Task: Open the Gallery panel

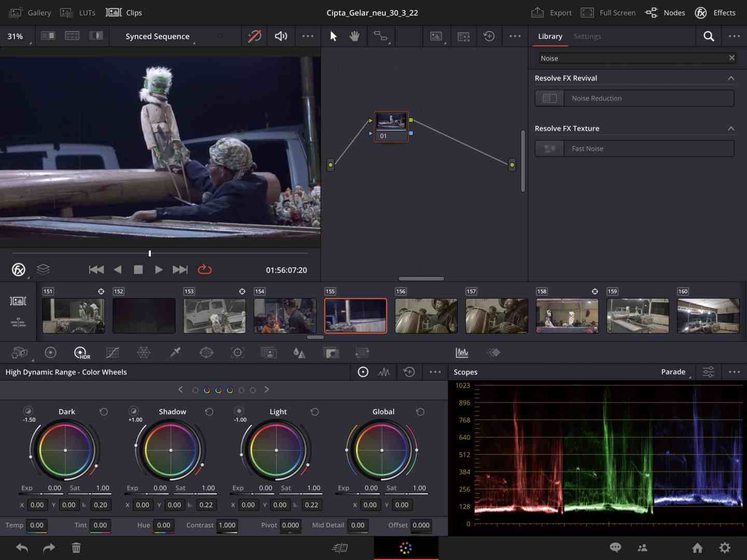Action: [30, 12]
